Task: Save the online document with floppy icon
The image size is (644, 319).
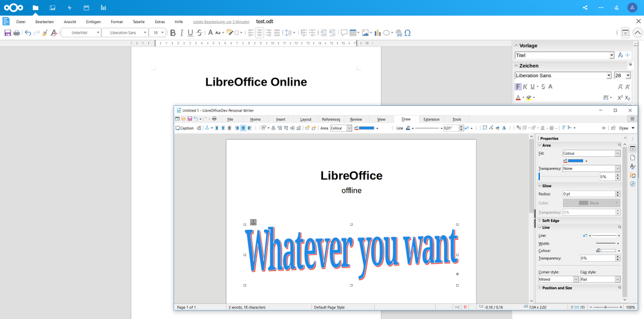Action: pyautogui.click(x=8, y=33)
